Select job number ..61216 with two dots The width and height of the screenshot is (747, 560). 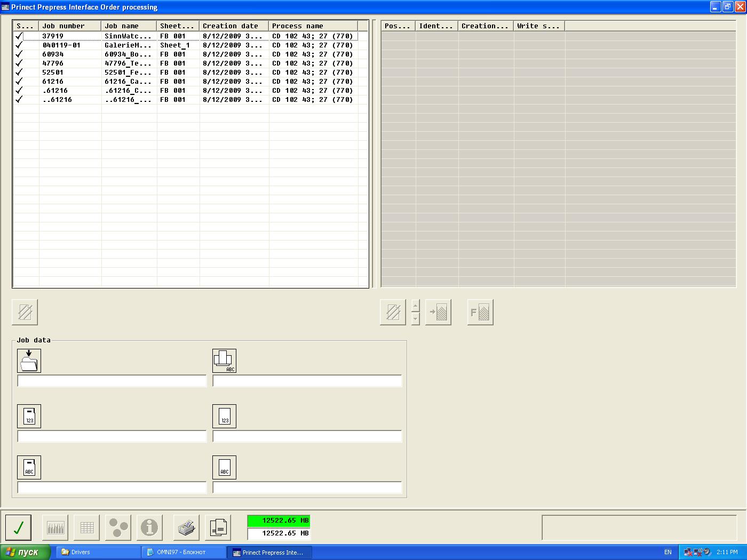tap(57, 100)
